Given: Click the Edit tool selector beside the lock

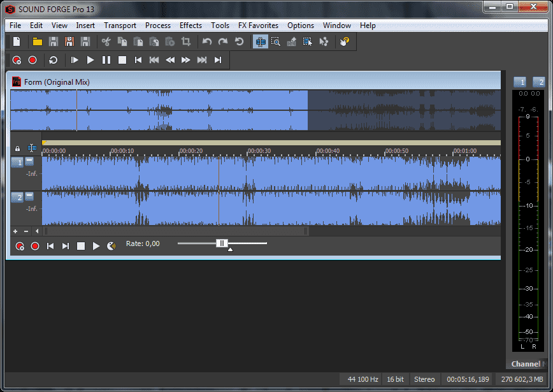Looking at the screenshot, I should [32, 148].
